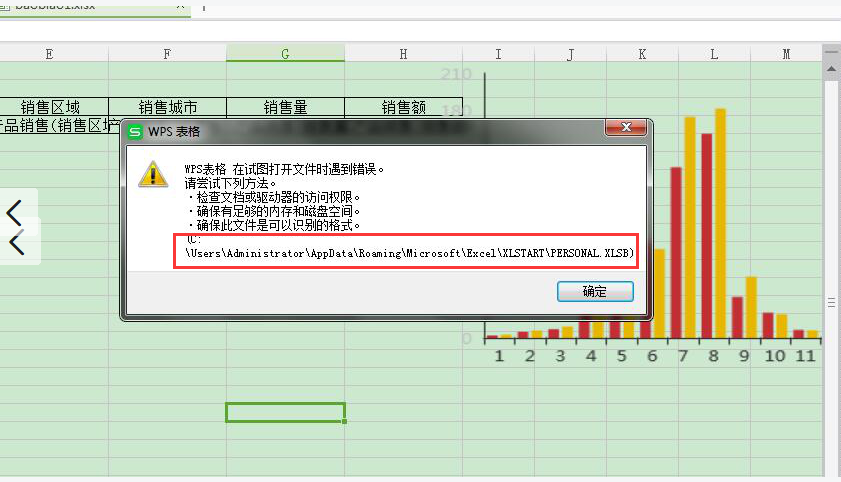Viewport: 841px width, 482px height.
Task: Click the upper left-pointing chevron arrow
Action: [14, 213]
